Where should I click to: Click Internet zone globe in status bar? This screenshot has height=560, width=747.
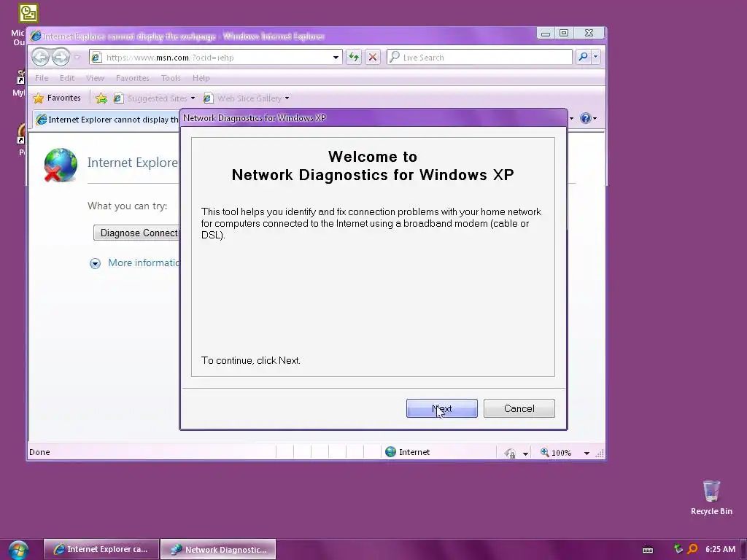click(x=391, y=452)
